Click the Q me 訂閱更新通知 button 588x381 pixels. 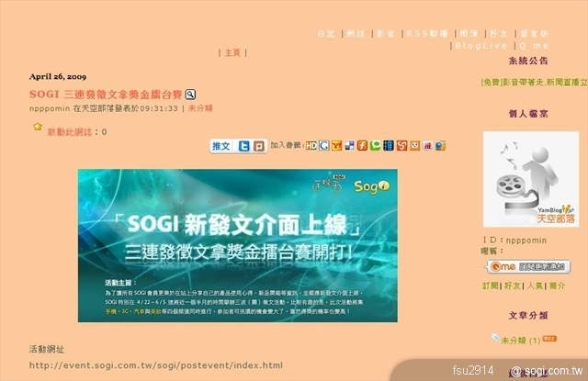tap(529, 267)
